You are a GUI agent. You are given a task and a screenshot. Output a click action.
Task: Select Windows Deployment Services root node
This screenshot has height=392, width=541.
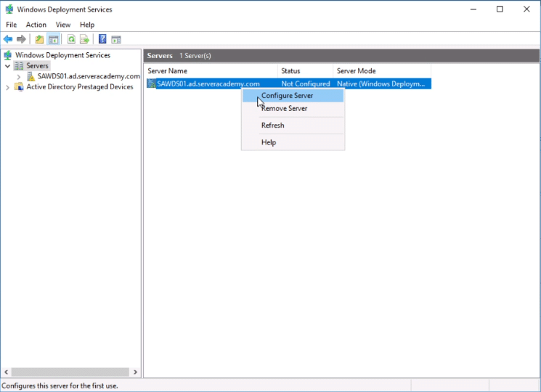click(x=62, y=55)
